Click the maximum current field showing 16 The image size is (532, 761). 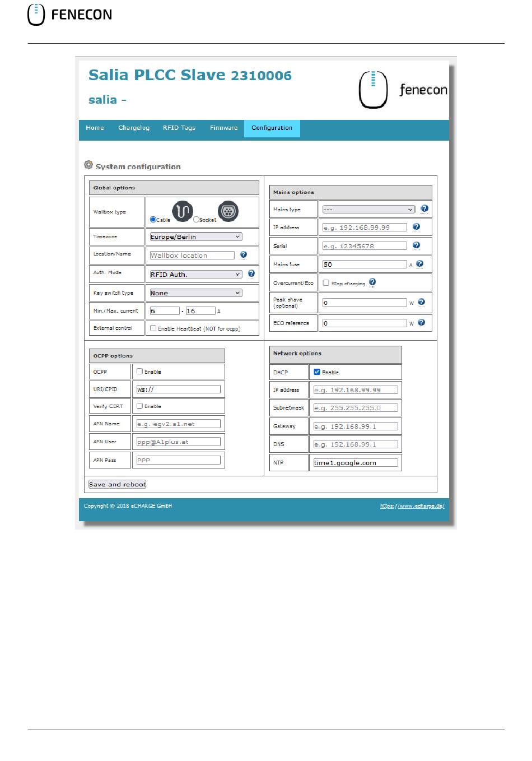[200, 311]
